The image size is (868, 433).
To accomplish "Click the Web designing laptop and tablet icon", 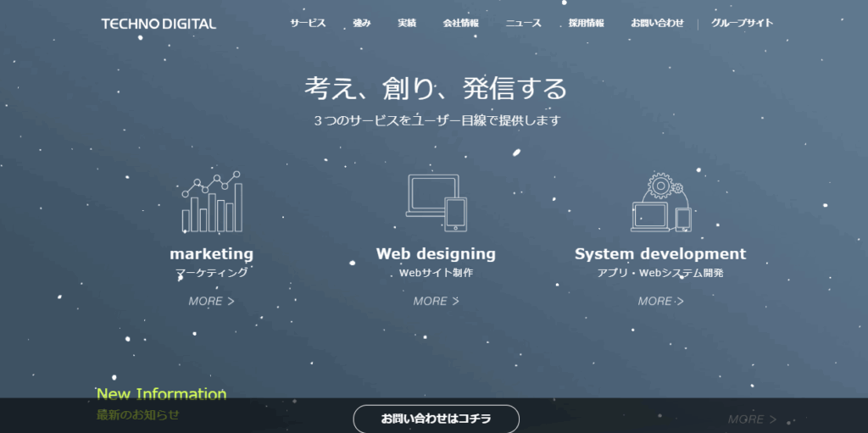I will point(437,203).
